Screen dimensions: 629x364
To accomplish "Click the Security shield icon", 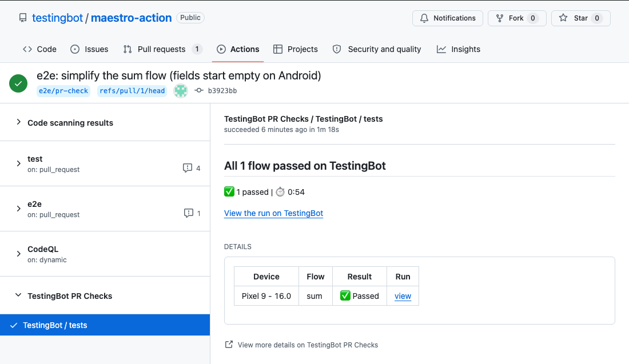I will tap(337, 49).
